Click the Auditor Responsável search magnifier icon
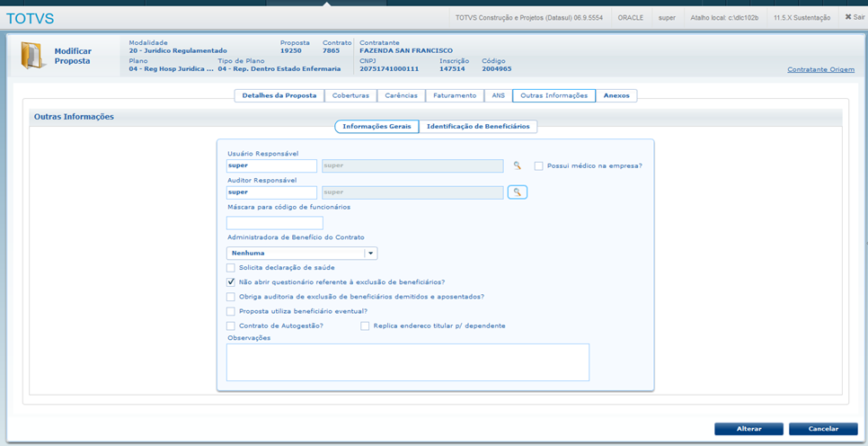The height and width of the screenshot is (446, 868). click(x=517, y=192)
